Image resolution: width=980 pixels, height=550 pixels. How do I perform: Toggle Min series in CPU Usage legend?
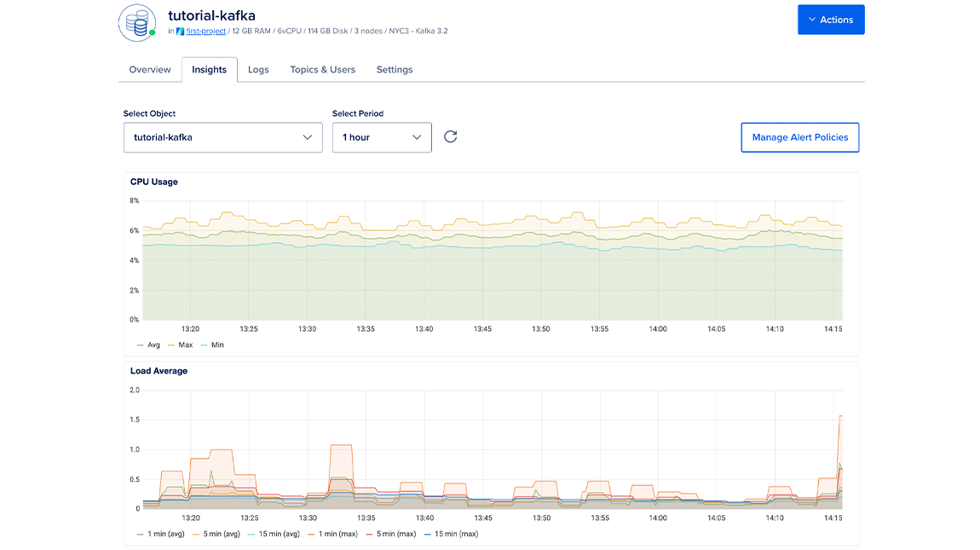tap(212, 344)
